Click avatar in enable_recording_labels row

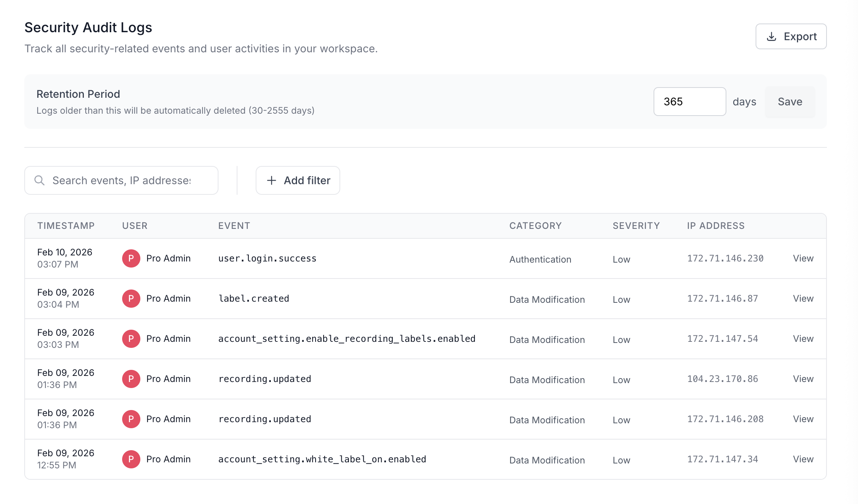coord(131,339)
